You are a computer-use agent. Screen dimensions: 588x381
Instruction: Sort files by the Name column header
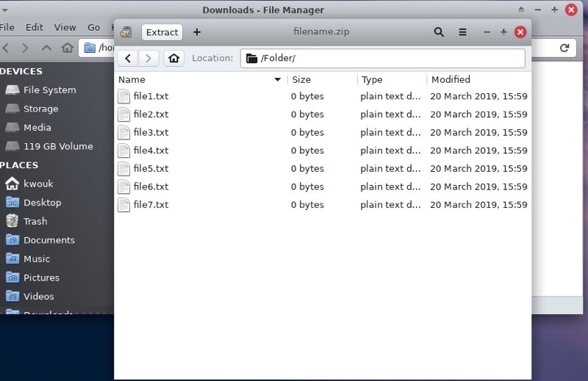[x=195, y=79]
